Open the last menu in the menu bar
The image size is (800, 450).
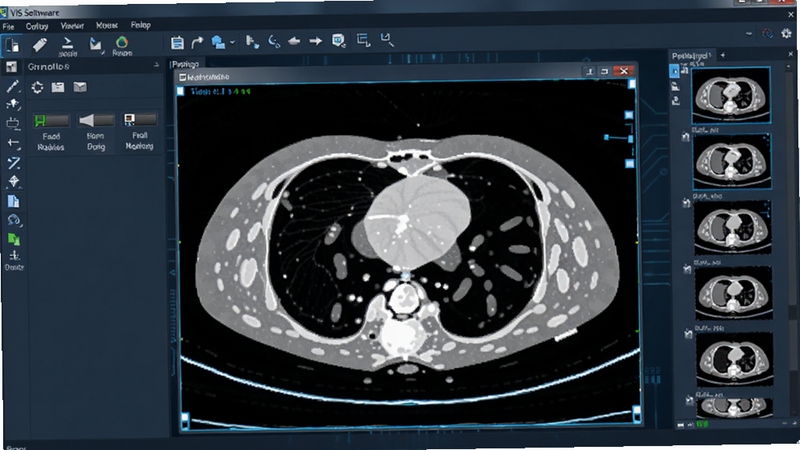(x=140, y=24)
